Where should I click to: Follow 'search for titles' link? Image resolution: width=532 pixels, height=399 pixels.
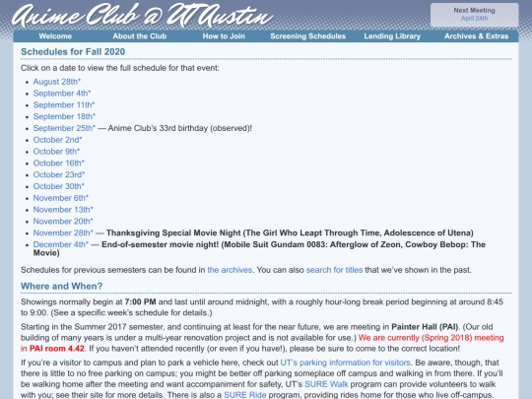point(335,270)
